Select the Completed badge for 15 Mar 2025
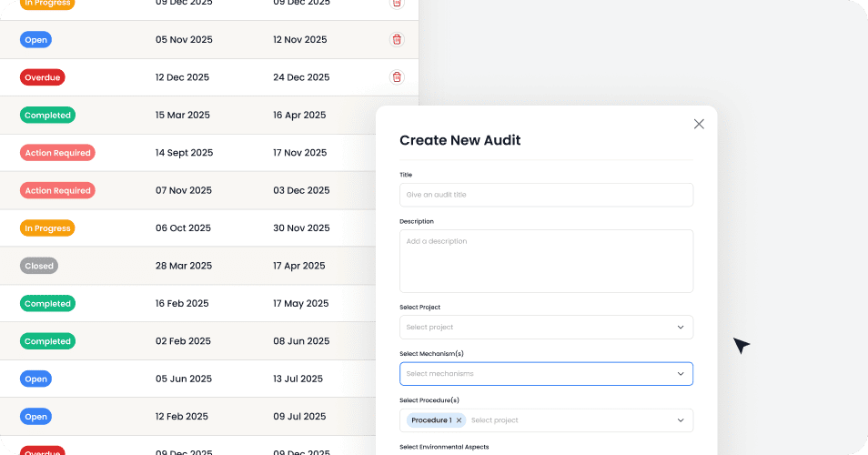 tap(47, 116)
